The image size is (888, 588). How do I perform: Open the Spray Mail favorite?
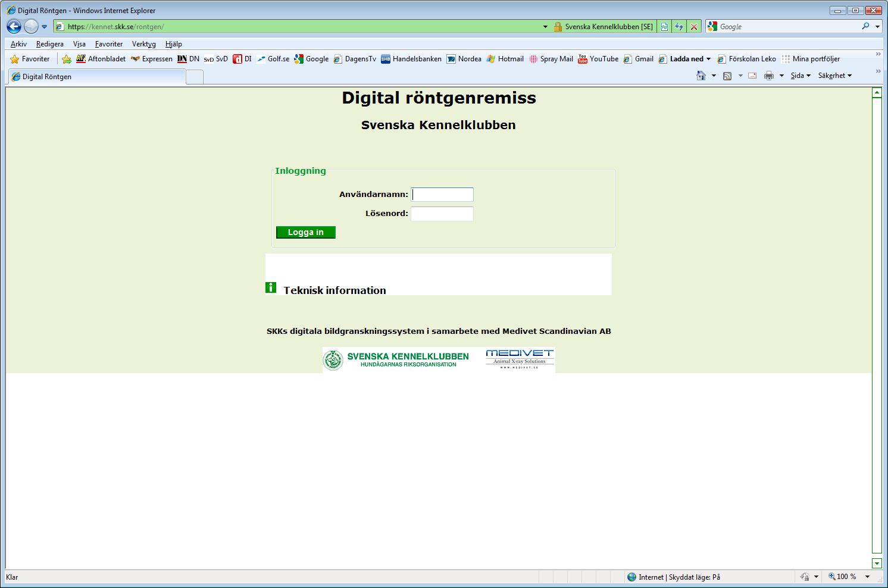(x=551, y=59)
